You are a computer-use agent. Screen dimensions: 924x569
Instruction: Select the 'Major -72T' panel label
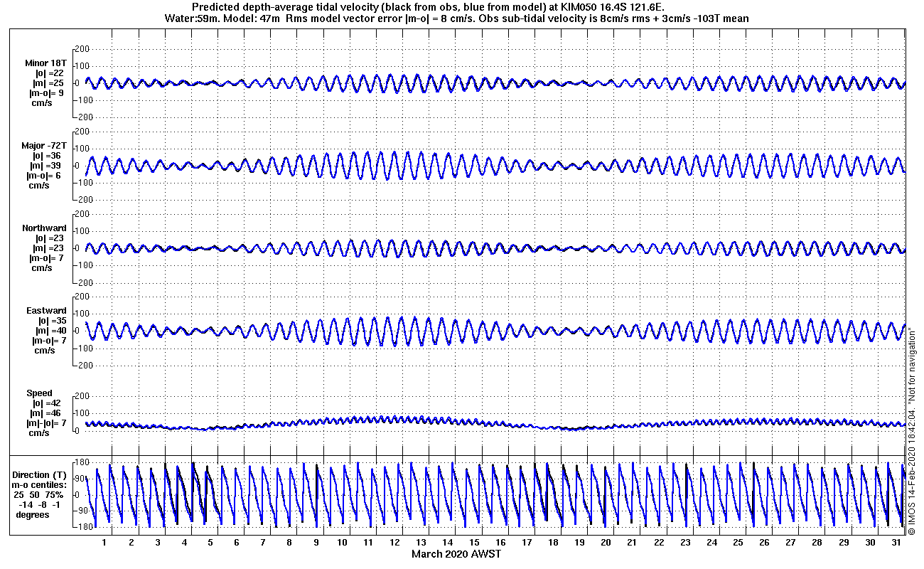(44, 145)
